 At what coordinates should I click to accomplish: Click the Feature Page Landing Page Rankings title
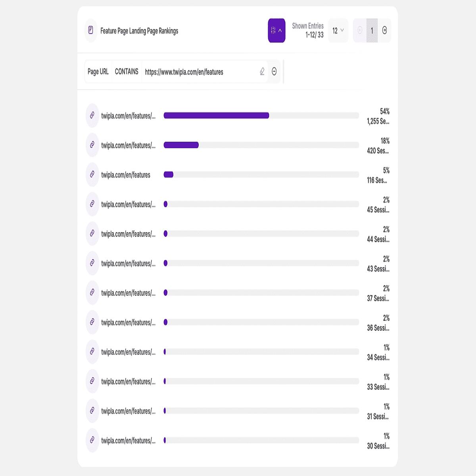[x=139, y=31]
